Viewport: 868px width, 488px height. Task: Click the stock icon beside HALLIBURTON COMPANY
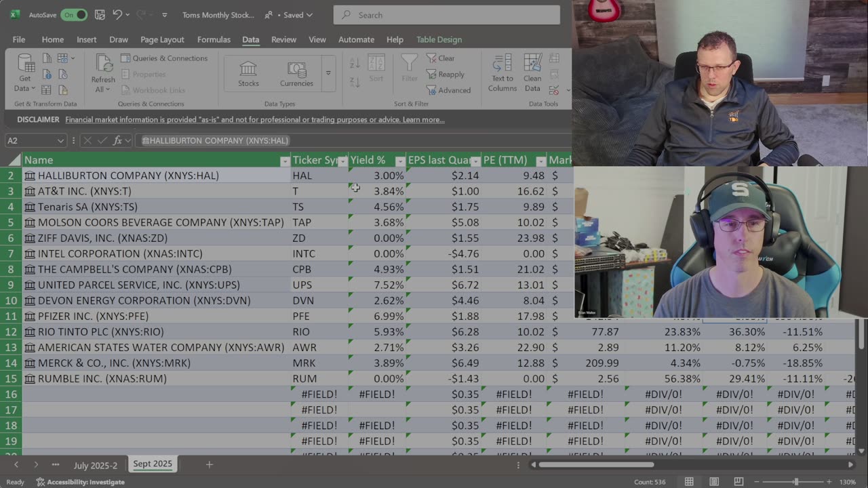pos(30,176)
